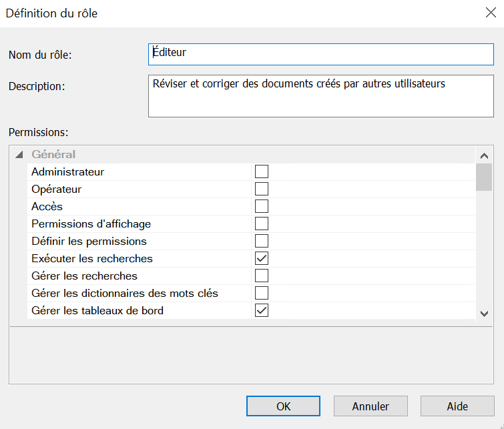Check the Accès permission box
Image resolution: width=504 pixels, height=429 pixels.
click(261, 206)
